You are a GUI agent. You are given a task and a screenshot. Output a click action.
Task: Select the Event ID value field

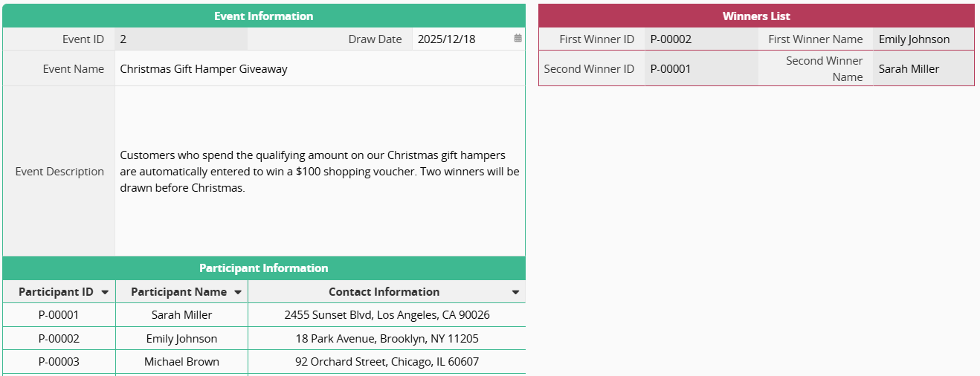pos(181,39)
